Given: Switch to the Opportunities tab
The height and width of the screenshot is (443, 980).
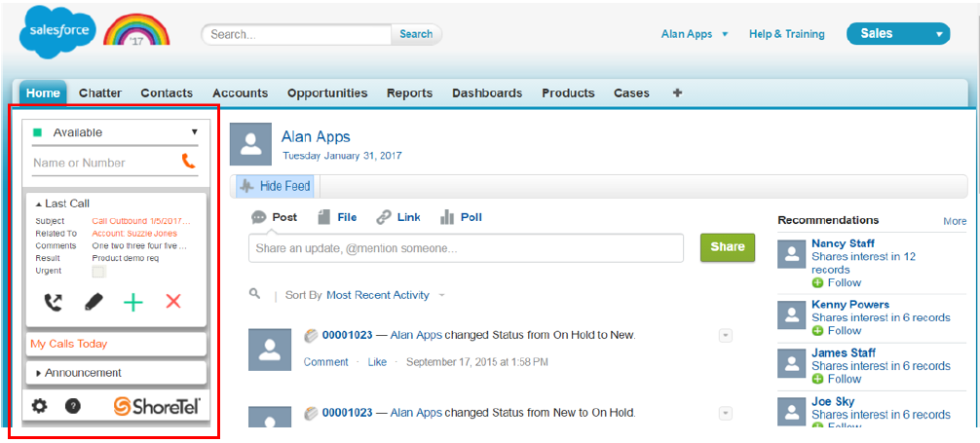Looking at the screenshot, I should pyautogui.click(x=327, y=93).
